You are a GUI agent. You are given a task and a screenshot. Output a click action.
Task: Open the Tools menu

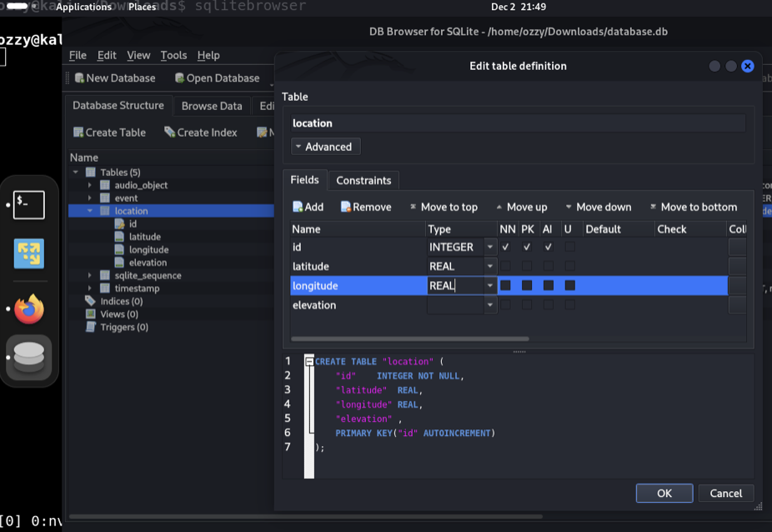173,55
